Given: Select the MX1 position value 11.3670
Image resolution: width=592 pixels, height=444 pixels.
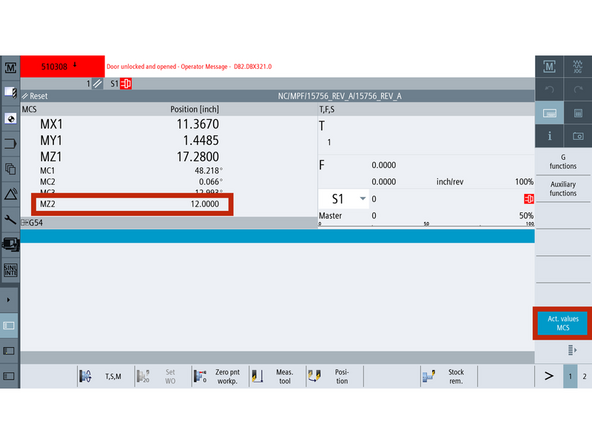Looking at the screenshot, I should click(198, 124).
